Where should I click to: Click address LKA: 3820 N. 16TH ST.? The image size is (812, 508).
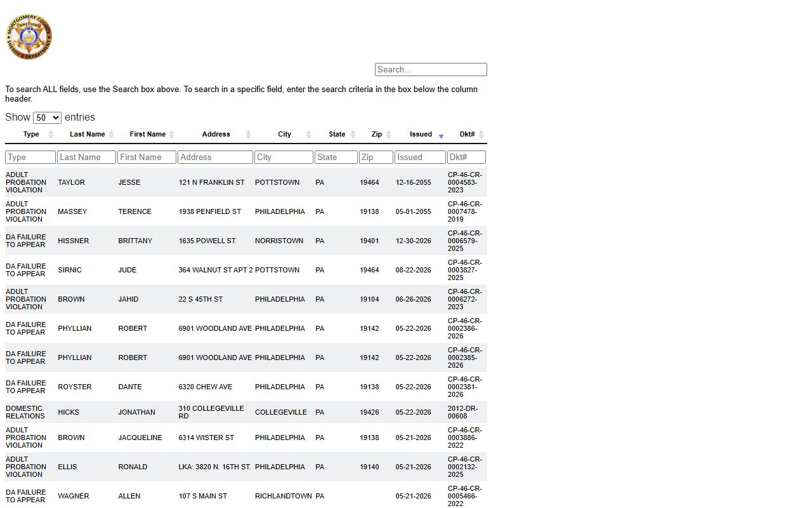(x=214, y=467)
